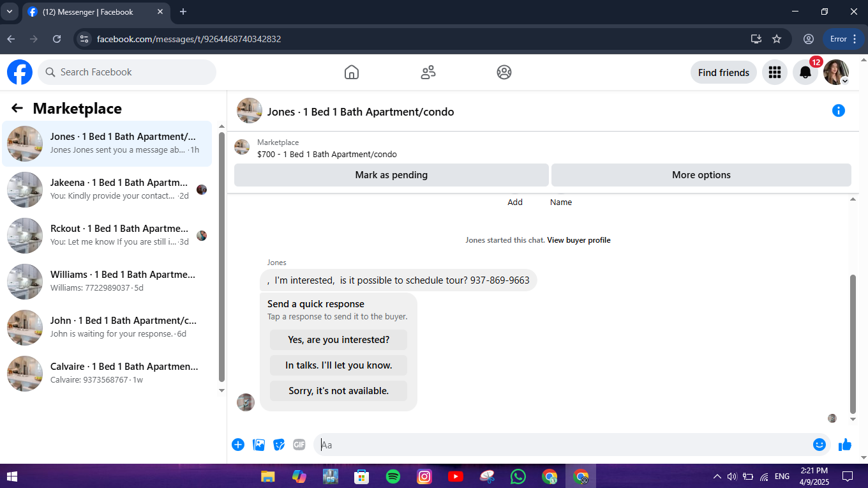Open conversation information icon
868x488 pixels.
839,111
